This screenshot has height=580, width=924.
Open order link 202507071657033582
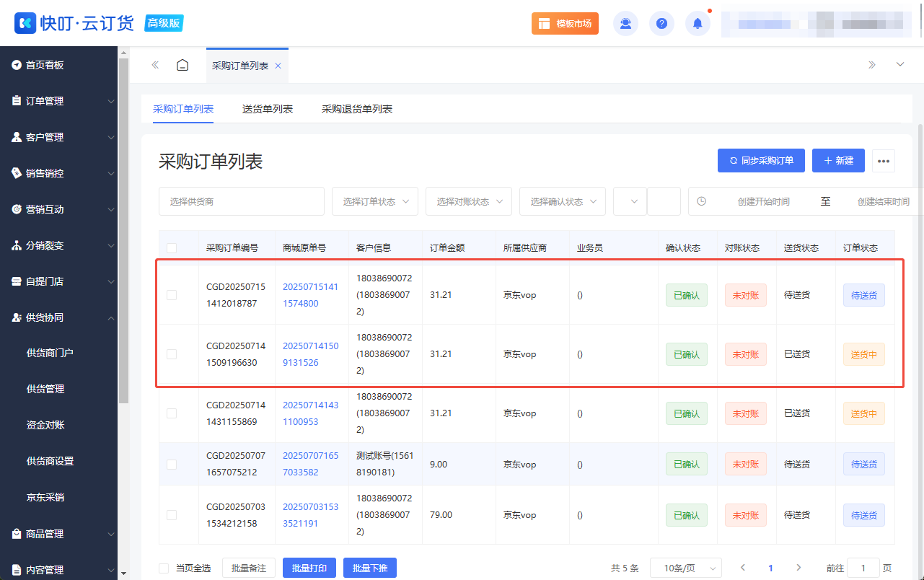[x=310, y=464]
